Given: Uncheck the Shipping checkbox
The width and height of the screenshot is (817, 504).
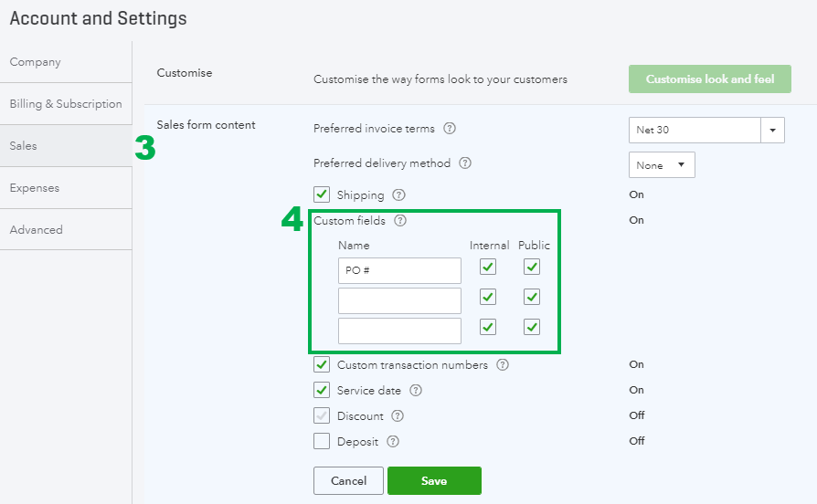Looking at the screenshot, I should (x=322, y=194).
